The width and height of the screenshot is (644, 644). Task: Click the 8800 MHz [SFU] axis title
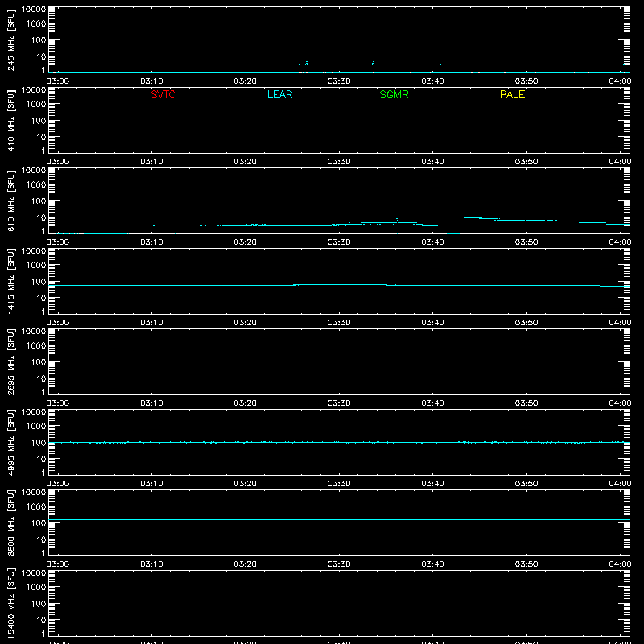pos(10,523)
